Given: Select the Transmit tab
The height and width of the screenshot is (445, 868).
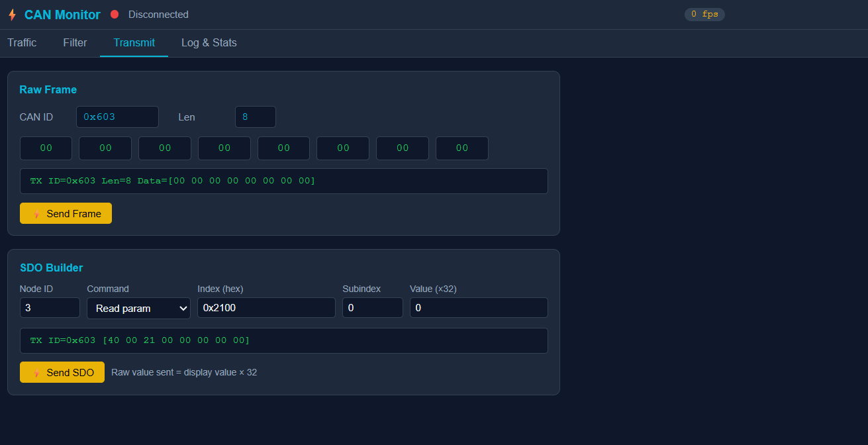Looking at the screenshot, I should pos(134,43).
